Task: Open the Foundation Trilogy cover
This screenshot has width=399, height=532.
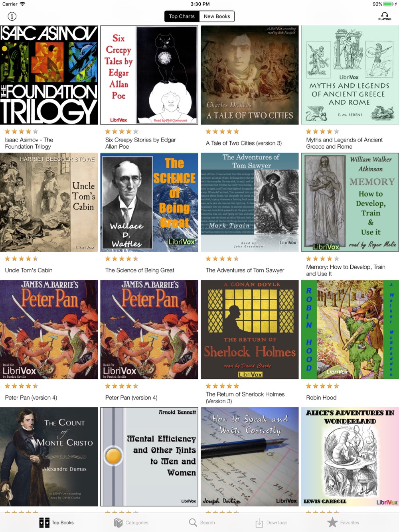Action: click(49, 75)
